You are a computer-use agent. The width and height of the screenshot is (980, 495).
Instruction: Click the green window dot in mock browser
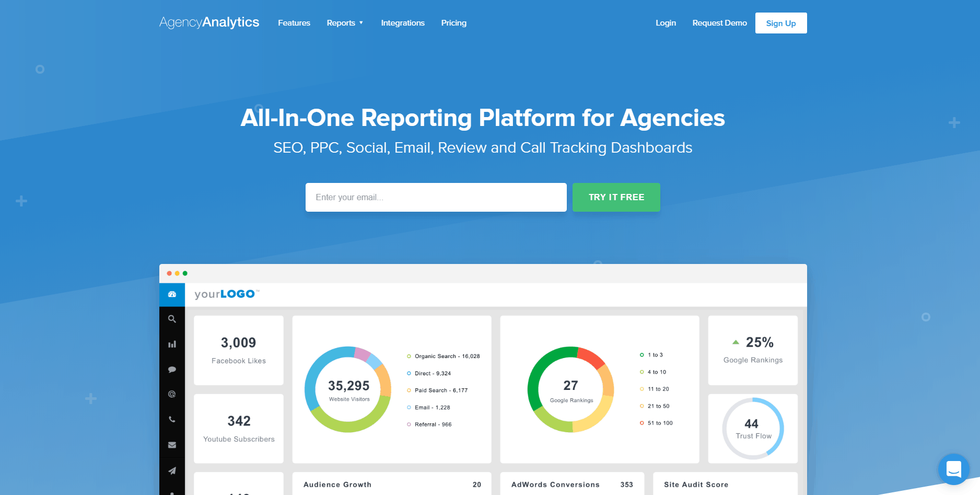185,273
